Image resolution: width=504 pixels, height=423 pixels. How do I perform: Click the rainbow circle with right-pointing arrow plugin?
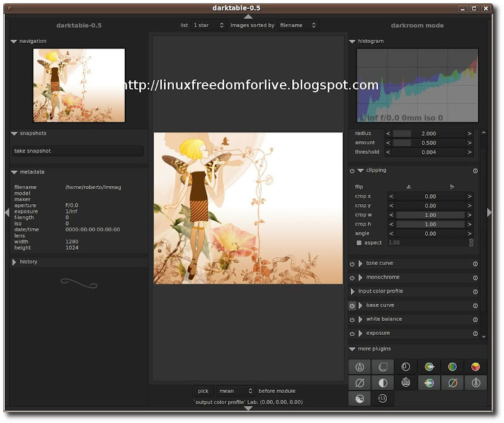429,367
